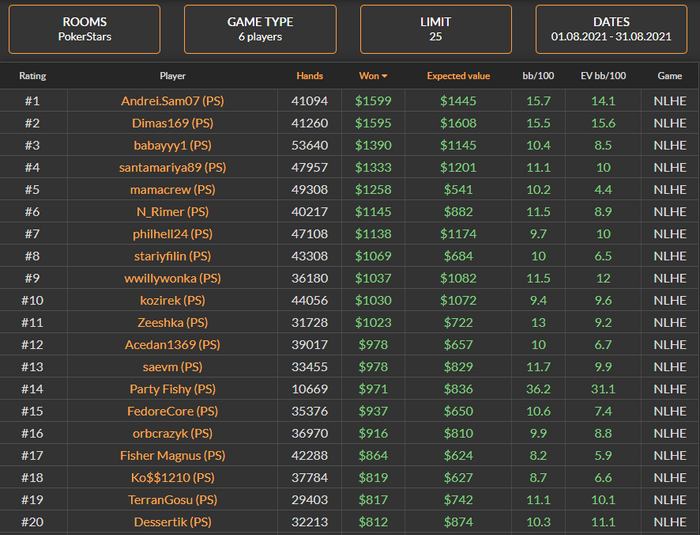Sort table by Won column arrow

[384, 76]
